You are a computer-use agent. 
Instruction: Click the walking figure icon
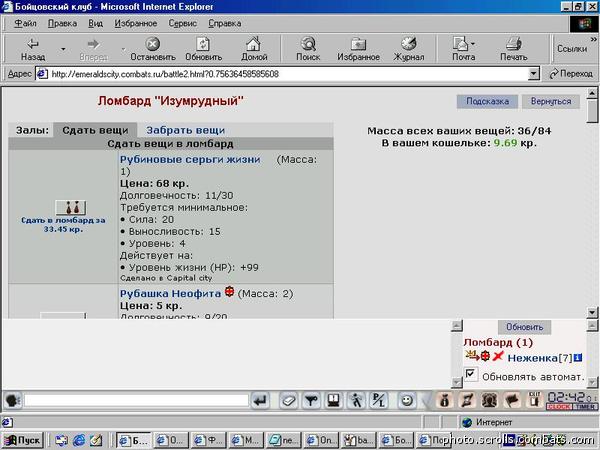[x=356, y=401]
